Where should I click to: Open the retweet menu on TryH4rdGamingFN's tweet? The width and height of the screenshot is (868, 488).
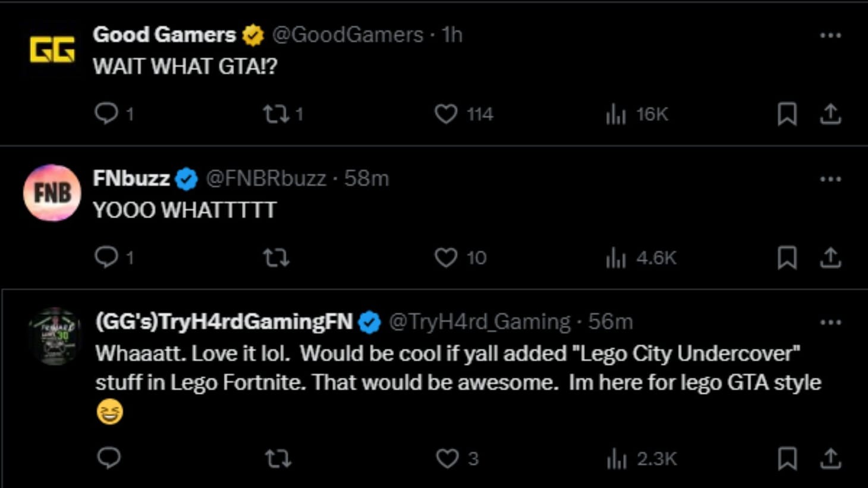(276, 458)
